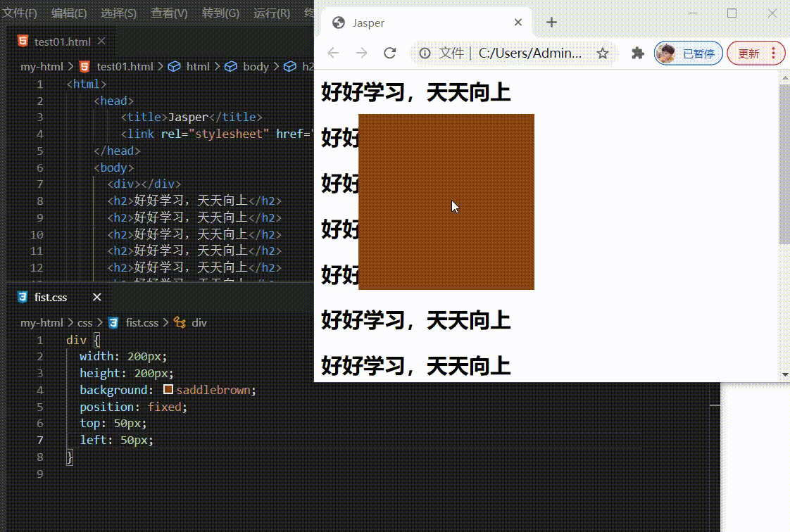Click the div selector symbol icon in breadcrumb
Screen dimensions: 790x532
[x=180, y=322]
